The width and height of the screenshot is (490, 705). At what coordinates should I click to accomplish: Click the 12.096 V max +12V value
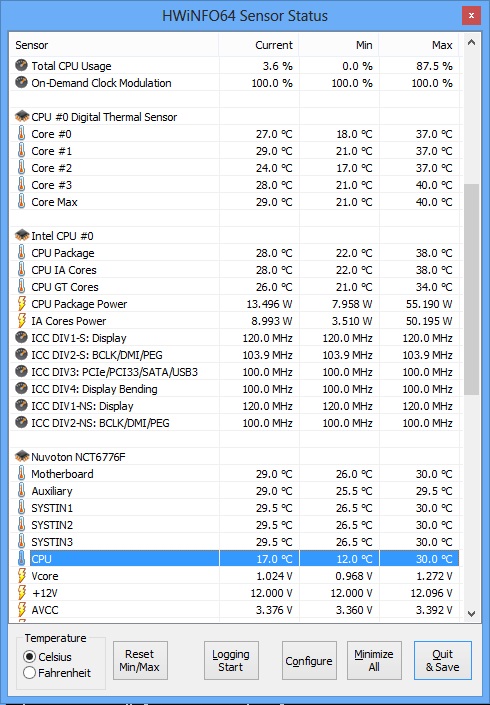click(x=432, y=593)
